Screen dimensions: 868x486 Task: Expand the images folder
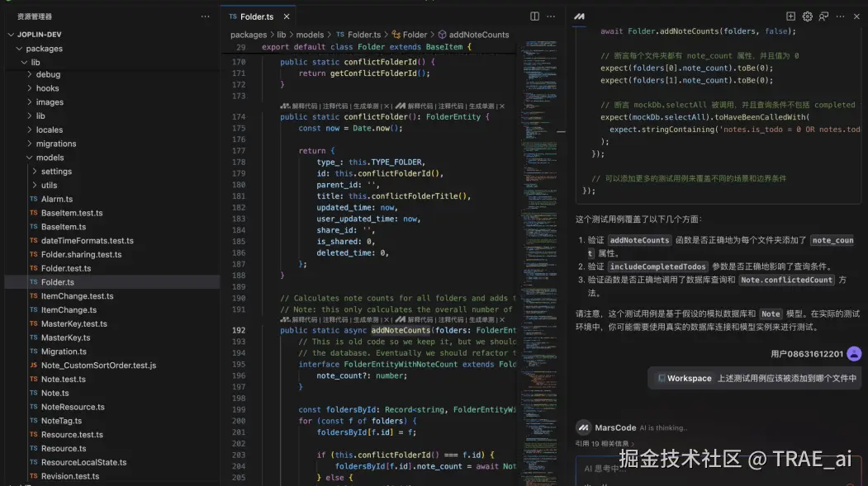click(30, 101)
